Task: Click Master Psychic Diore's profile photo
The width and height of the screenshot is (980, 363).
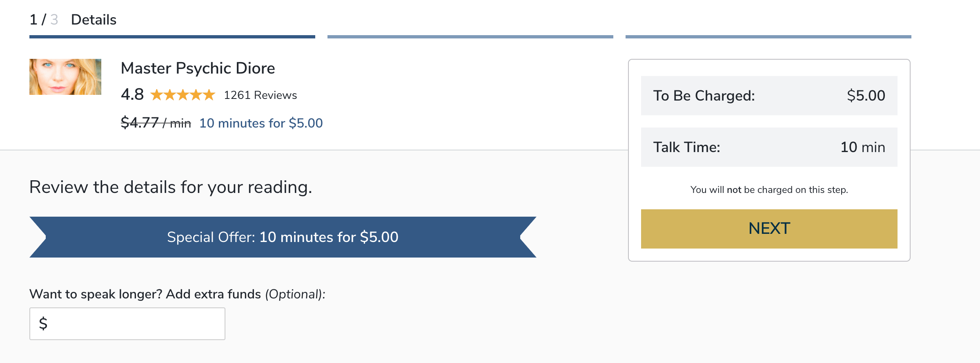Action: coord(65,77)
